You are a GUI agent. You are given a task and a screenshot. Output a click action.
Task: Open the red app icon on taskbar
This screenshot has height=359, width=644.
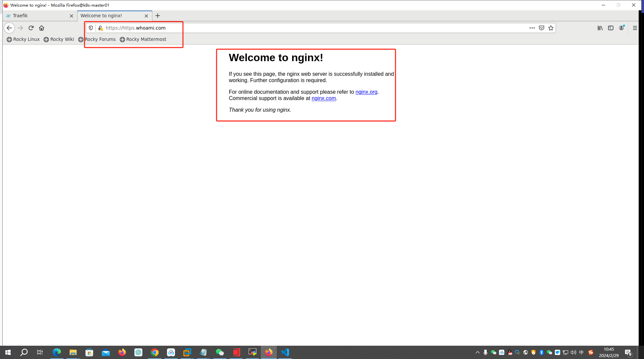(236, 352)
